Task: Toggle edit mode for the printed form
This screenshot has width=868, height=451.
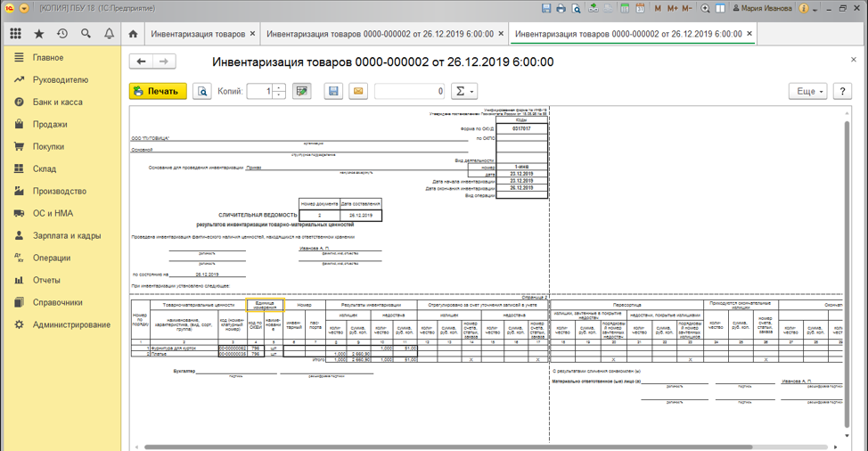Action: point(302,91)
